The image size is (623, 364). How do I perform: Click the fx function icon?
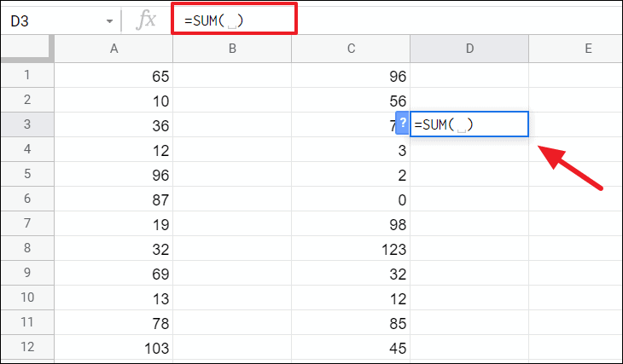pos(147,20)
